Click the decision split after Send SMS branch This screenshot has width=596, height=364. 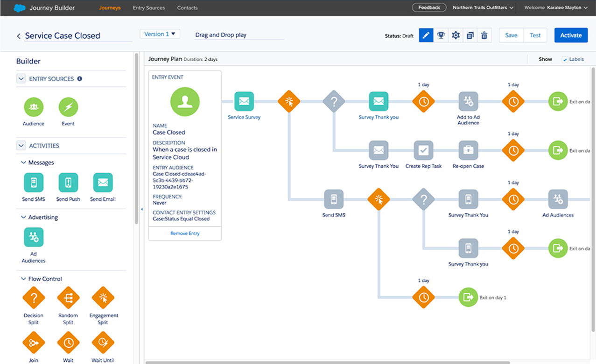[423, 199]
